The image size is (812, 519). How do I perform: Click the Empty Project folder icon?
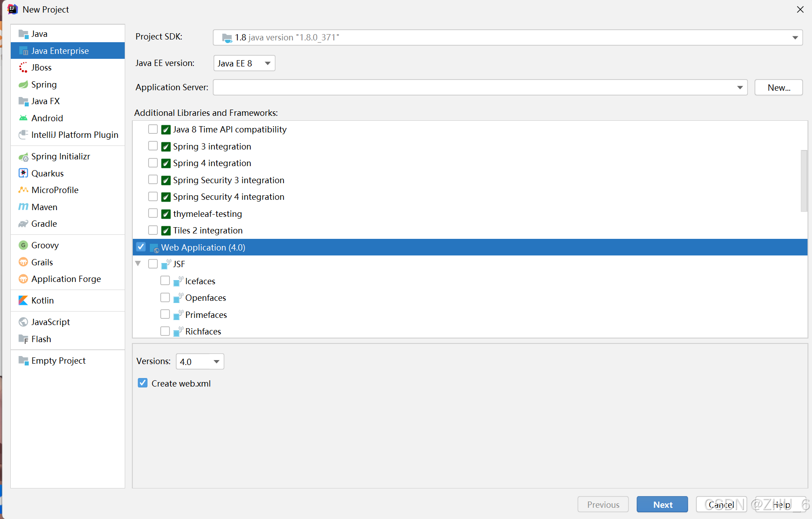click(23, 361)
